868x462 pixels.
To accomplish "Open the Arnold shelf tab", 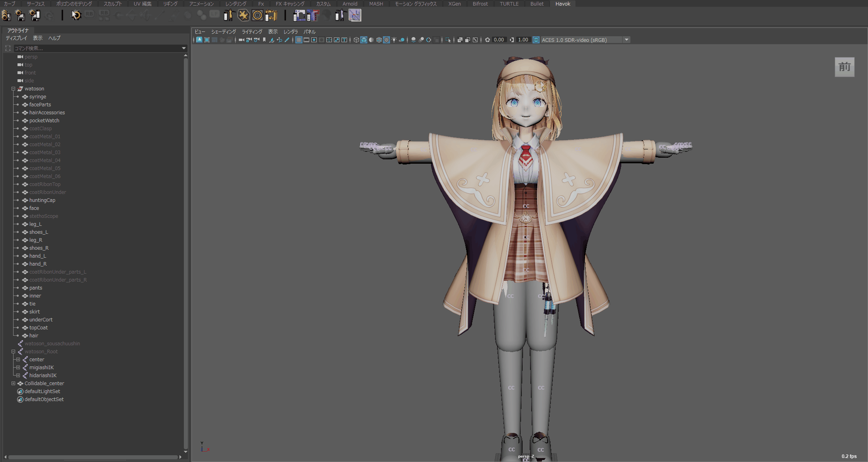I will coord(350,4).
